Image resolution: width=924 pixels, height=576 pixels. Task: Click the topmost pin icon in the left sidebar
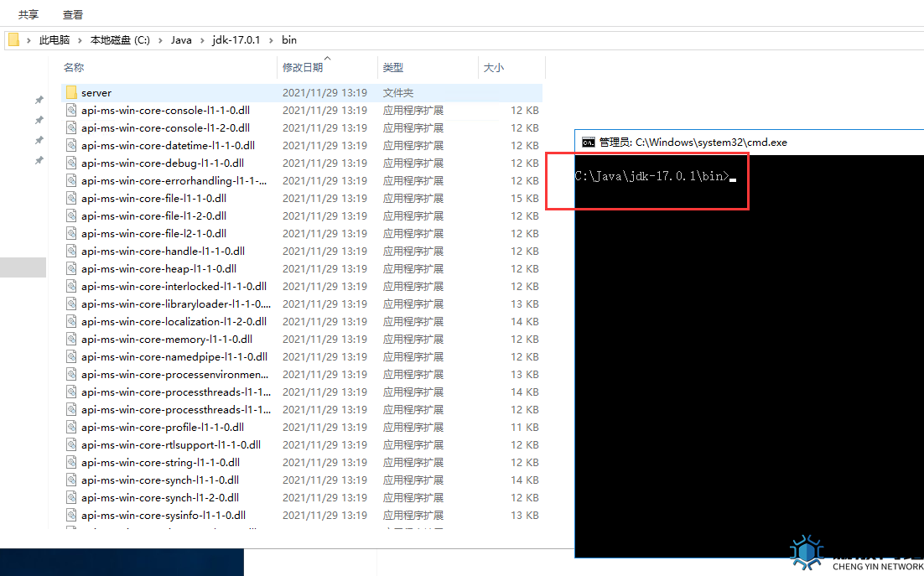point(39,101)
